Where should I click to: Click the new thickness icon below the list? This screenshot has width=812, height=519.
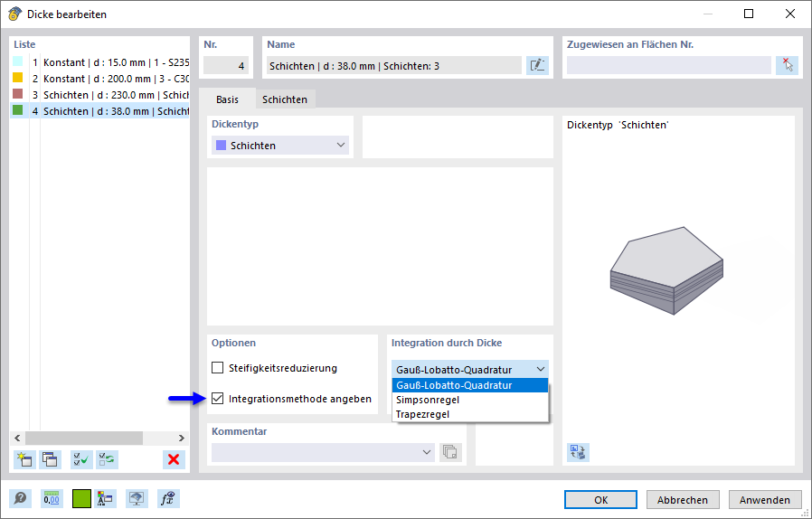[x=24, y=459]
